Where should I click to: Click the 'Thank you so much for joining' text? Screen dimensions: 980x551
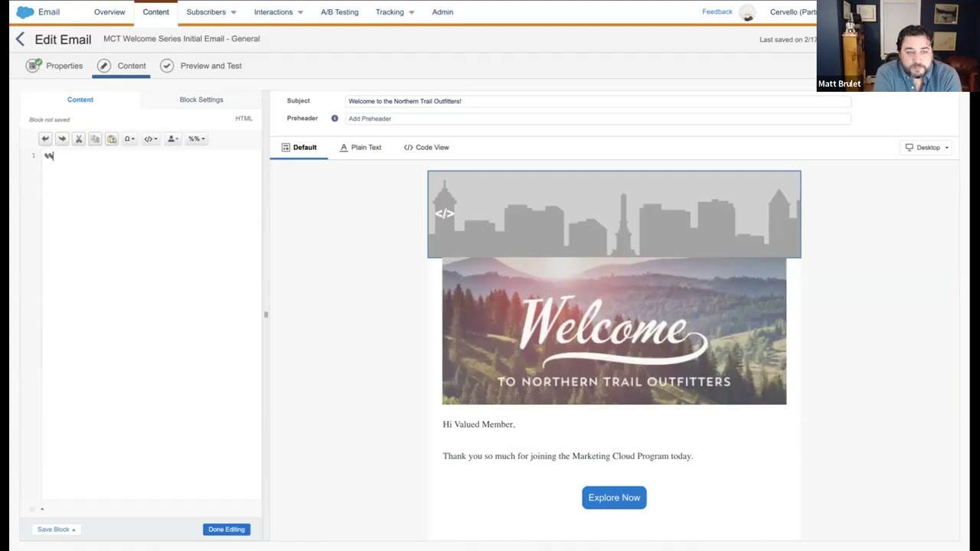point(567,456)
